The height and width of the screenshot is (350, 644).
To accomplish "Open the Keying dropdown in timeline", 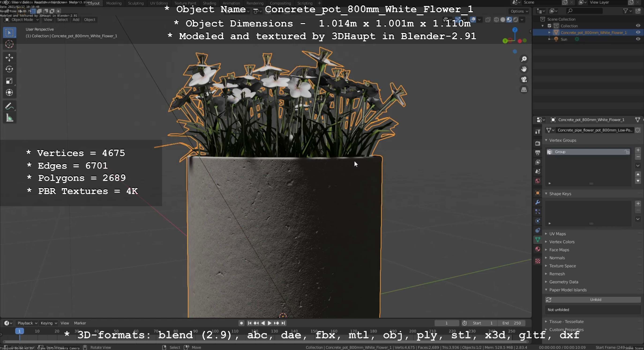I will (49, 323).
